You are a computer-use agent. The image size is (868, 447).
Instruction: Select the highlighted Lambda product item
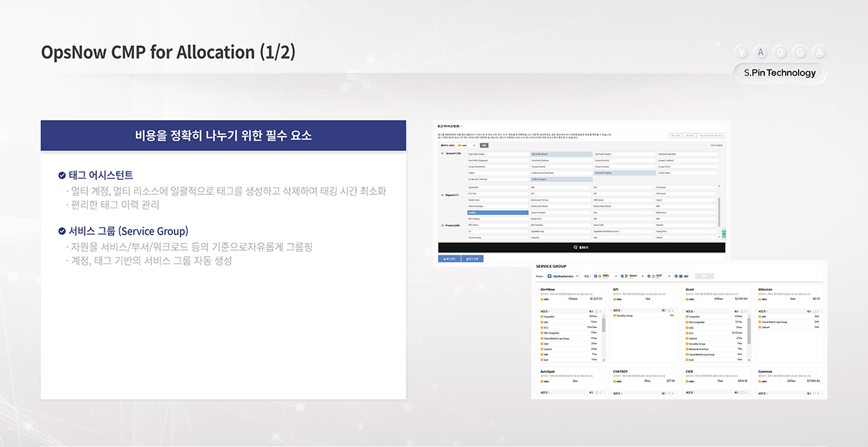pos(497,213)
